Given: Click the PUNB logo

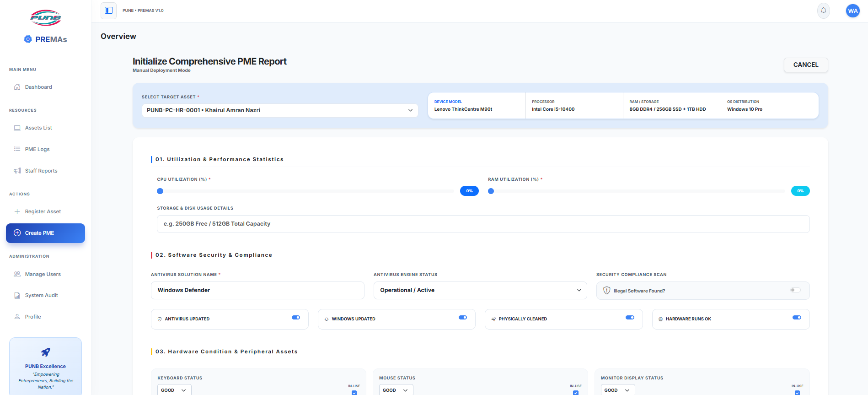Looking at the screenshot, I should pyautogui.click(x=46, y=18).
